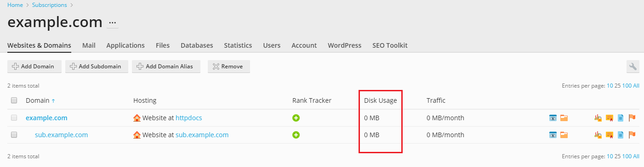The height and width of the screenshot is (167, 644).
Task: Click orange flag icon in sub.example.com row
Action: (632, 135)
